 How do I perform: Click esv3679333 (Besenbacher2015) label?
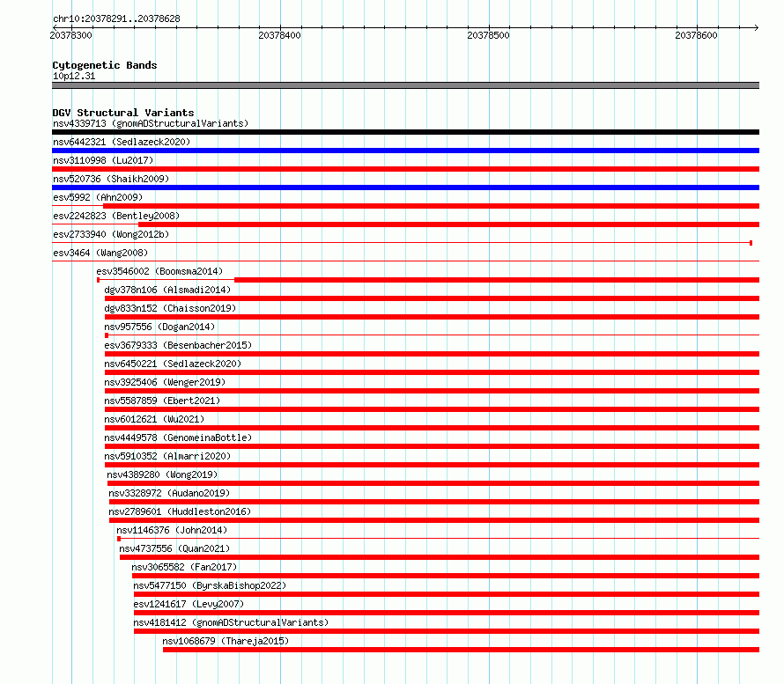pyautogui.click(x=178, y=345)
